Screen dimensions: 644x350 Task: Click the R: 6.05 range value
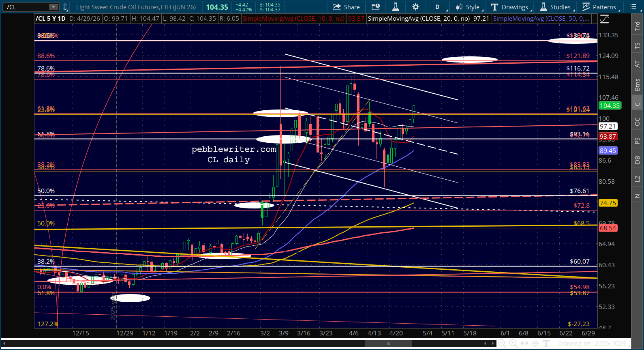coord(229,19)
